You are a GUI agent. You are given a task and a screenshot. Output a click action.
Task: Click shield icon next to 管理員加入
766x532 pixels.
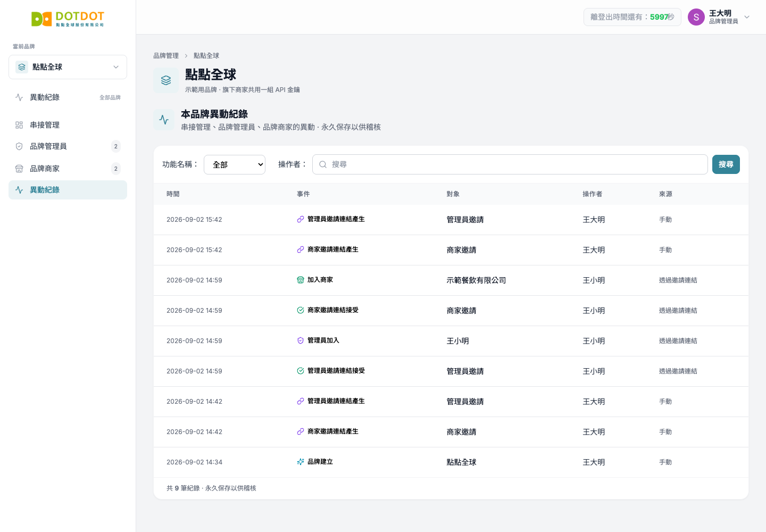point(301,340)
